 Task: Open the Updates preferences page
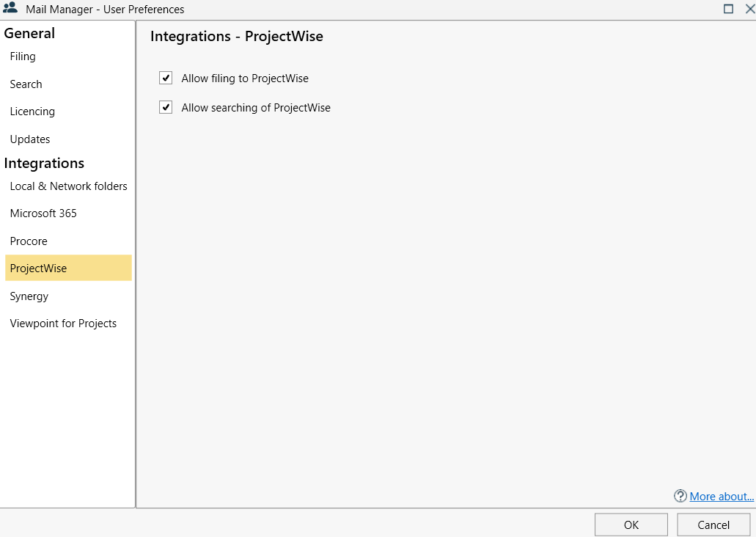click(x=30, y=139)
